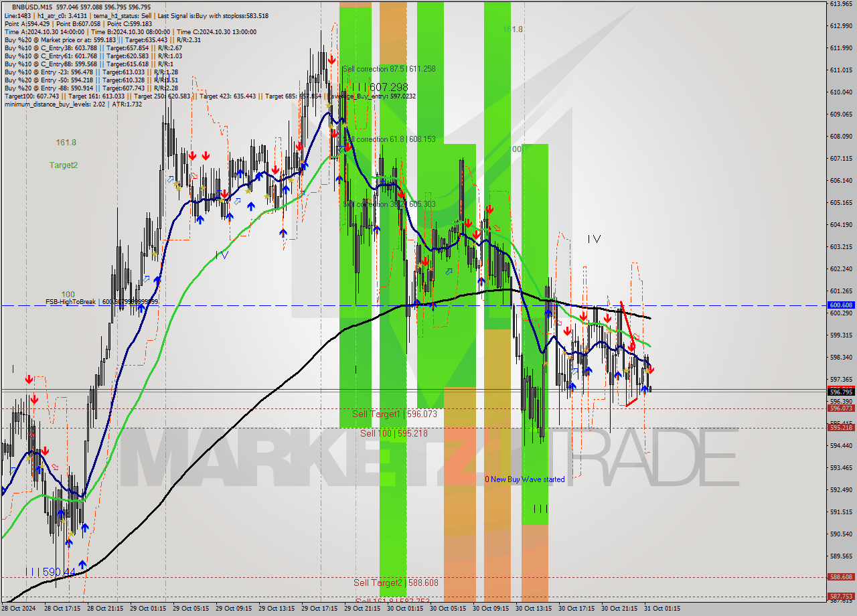Click the '31 Oct 01:15' time axis label

point(661,609)
